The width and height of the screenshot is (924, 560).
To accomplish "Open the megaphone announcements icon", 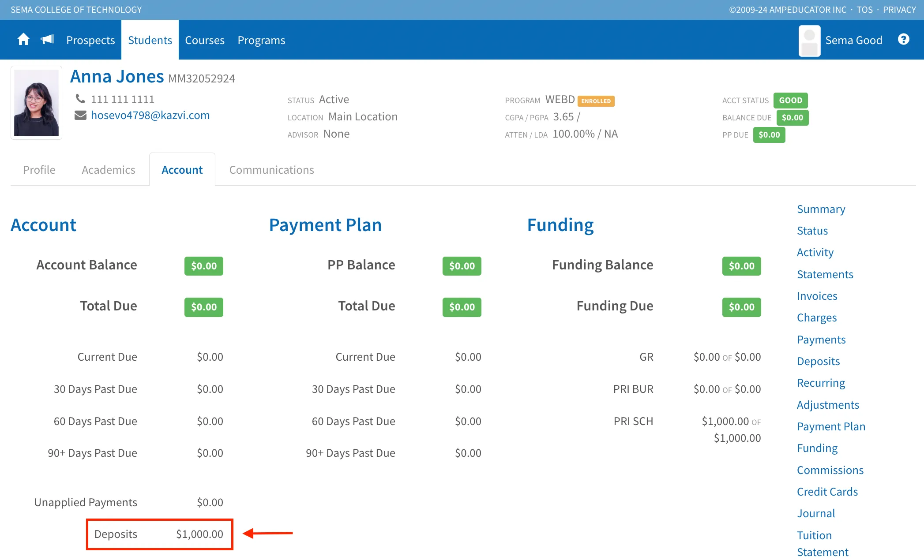I will [x=47, y=40].
